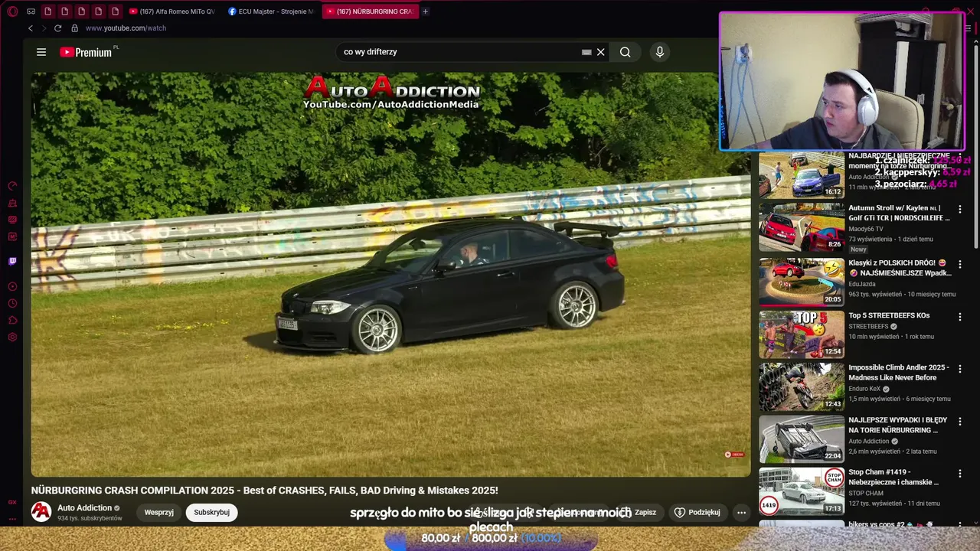Reload the current YouTube page
The width and height of the screenshot is (980, 551).
[x=57, y=28]
